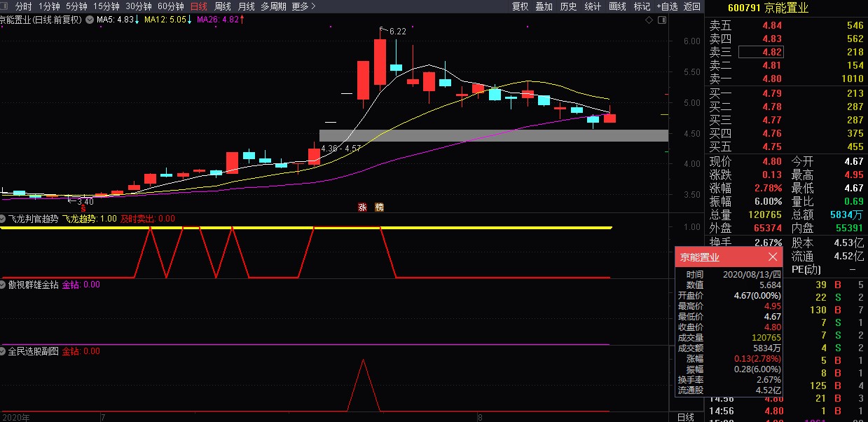Select the 卖三 price 4.82 box

tap(761, 52)
